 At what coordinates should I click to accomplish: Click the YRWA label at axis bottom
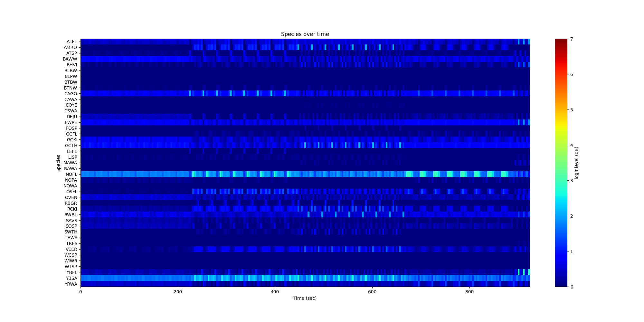click(71, 284)
